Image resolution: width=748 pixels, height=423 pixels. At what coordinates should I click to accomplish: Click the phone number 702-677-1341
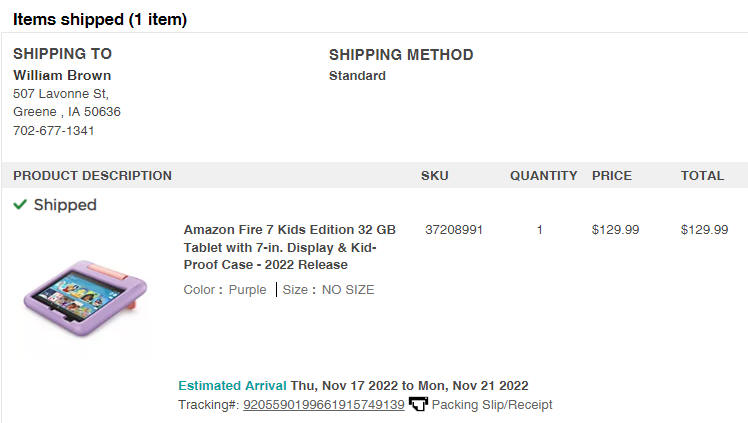click(x=53, y=130)
